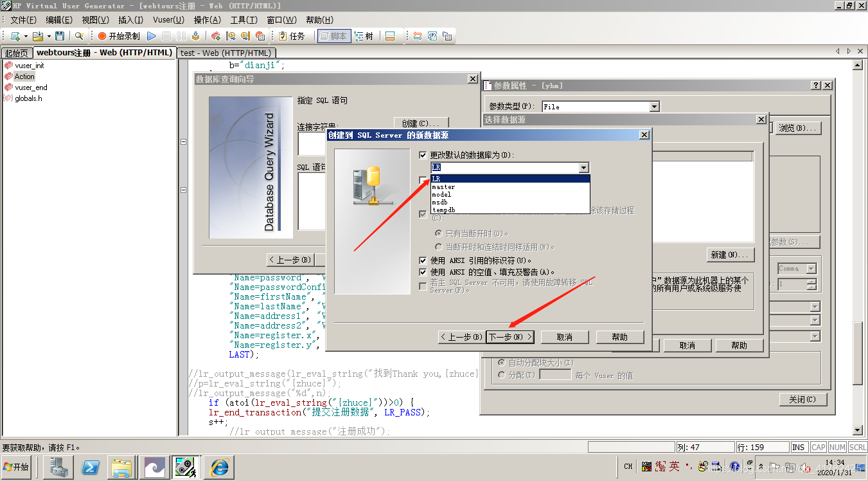This screenshot has width=868, height=481.
Task: Click the Compile (download arrow) icon
Action: (195, 36)
